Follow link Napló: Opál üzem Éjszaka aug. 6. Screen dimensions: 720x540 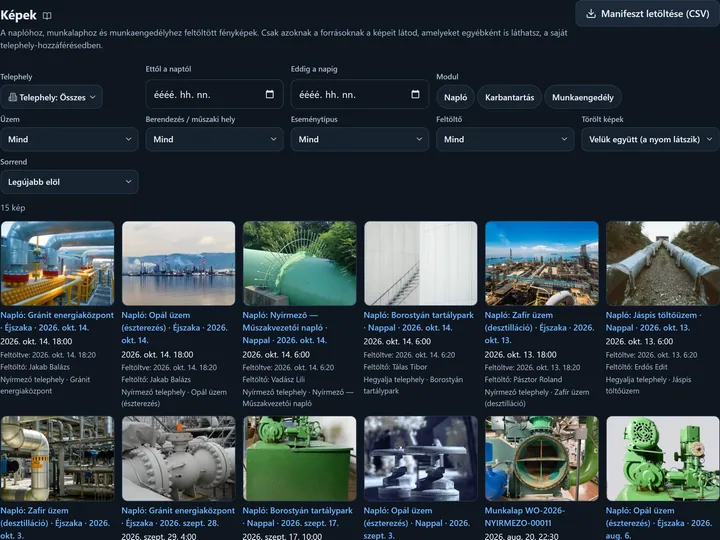click(659, 523)
